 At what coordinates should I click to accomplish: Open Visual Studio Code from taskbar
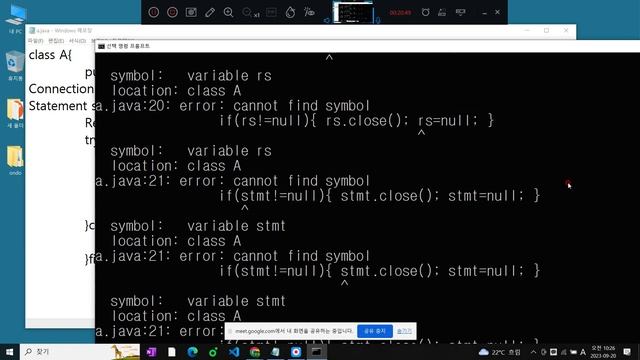pyautogui.click(x=234, y=352)
